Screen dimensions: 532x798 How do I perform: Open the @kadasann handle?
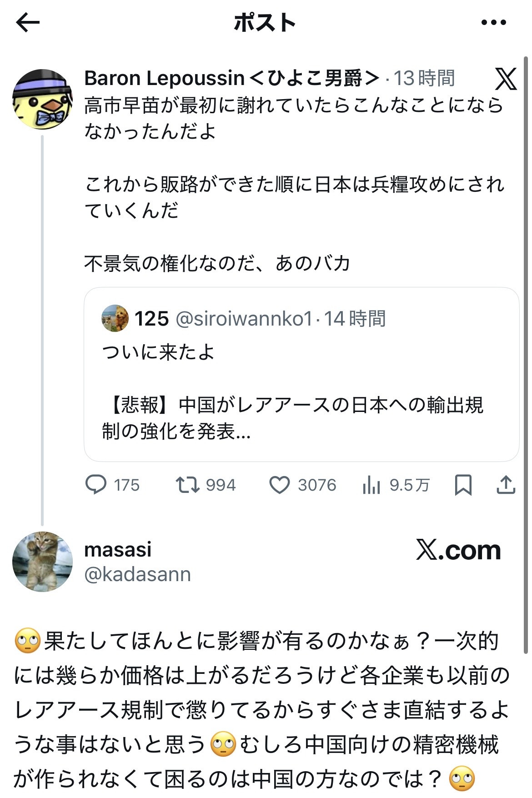[x=137, y=574]
